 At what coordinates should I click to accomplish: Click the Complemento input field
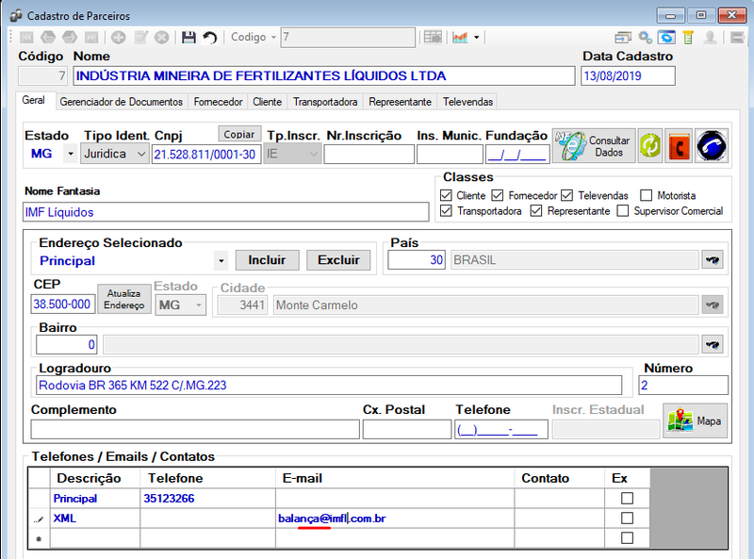coord(195,429)
